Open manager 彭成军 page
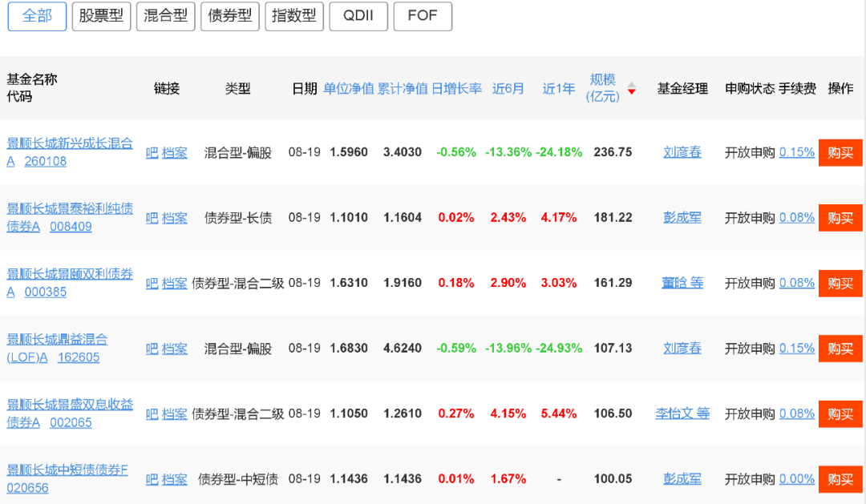Image resolution: width=866 pixels, height=504 pixels. 682,217
